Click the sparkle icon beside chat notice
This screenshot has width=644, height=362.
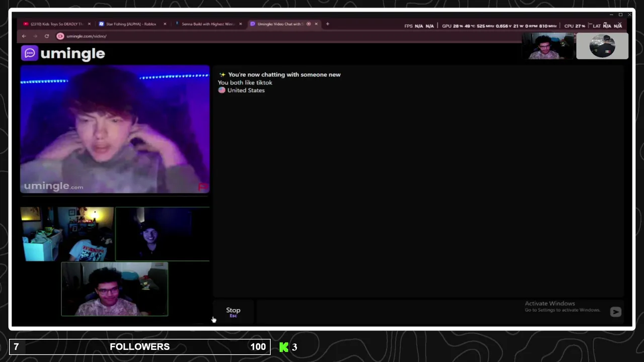coord(222,74)
